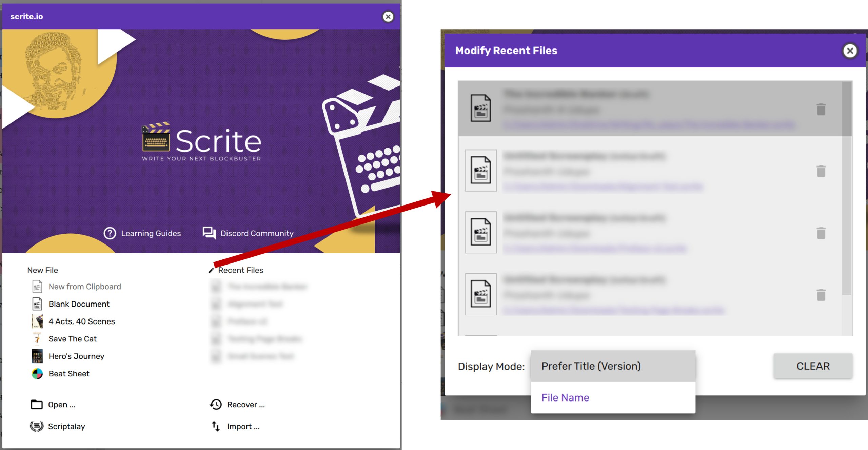Click the Scriptalay laurel icon
The image size is (868, 450).
pos(37,426)
